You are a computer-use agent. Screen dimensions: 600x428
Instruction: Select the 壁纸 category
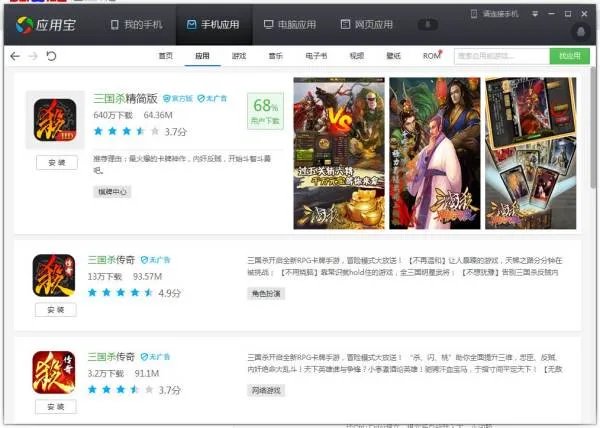tap(393, 56)
